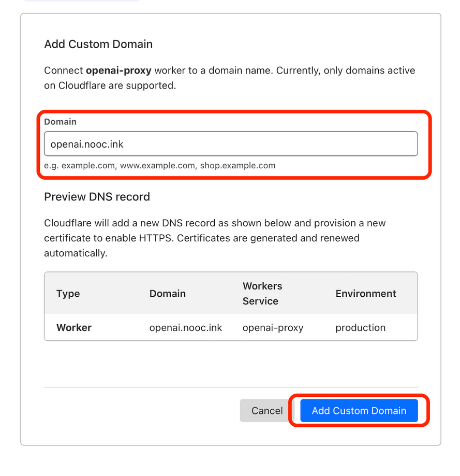Click openai.nooc.ink in the DNS preview table
Image resolution: width=460 pixels, height=476 pixels.
[185, 327]
